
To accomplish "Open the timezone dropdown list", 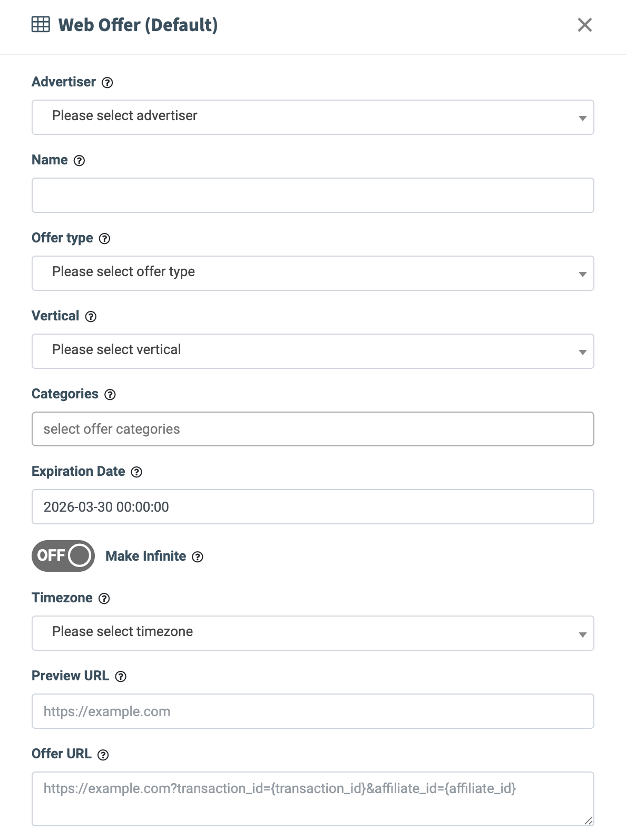I will [312, 633].
